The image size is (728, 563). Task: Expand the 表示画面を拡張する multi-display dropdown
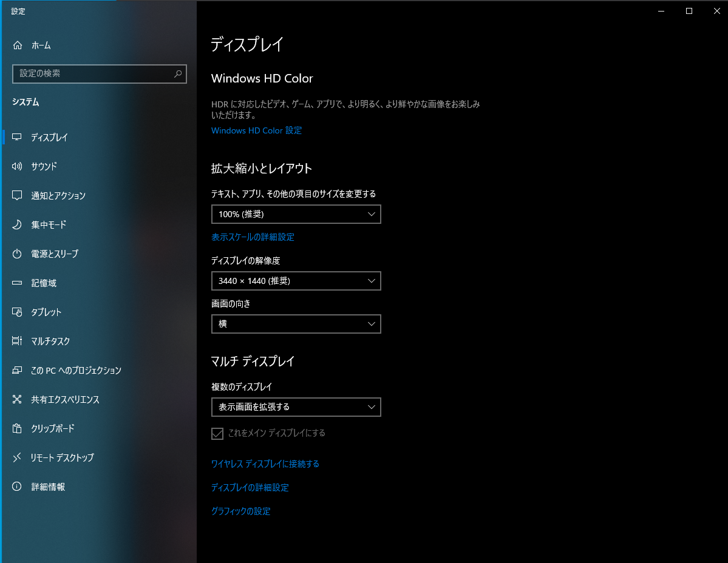pyautogui.click(x=296, y=407)
